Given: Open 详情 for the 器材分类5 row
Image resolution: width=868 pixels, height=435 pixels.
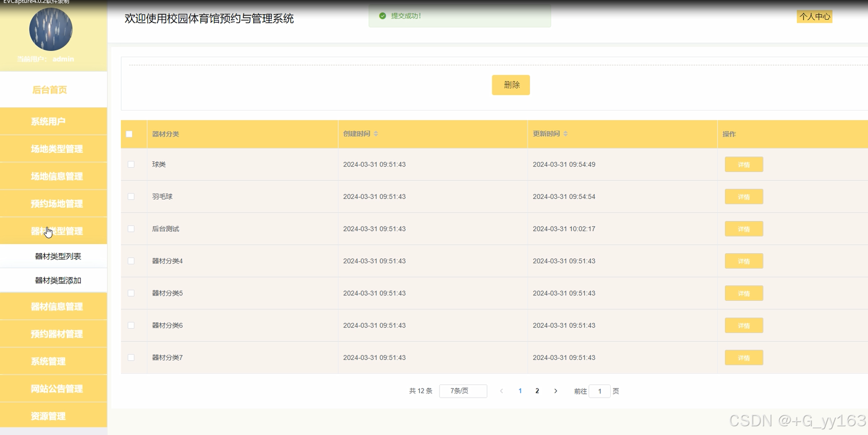Looking at the screenshot, I should click(744, 293).
